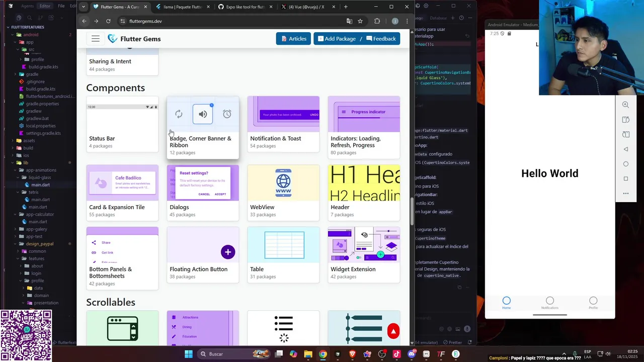Screen dimensions: 644x362
Task: Click the translate page icon in address bar
Action: click(349, 21)
